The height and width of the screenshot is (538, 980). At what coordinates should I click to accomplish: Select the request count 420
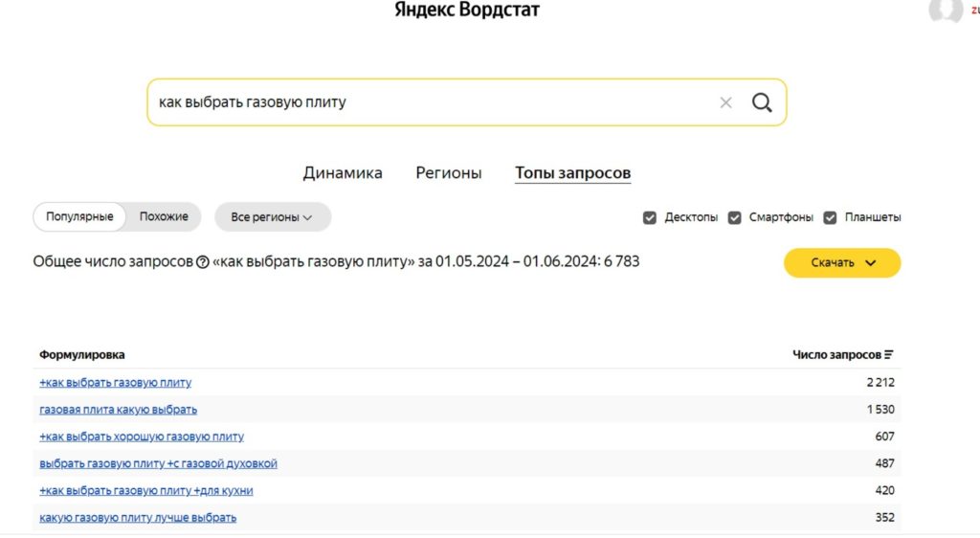(885, 490)
